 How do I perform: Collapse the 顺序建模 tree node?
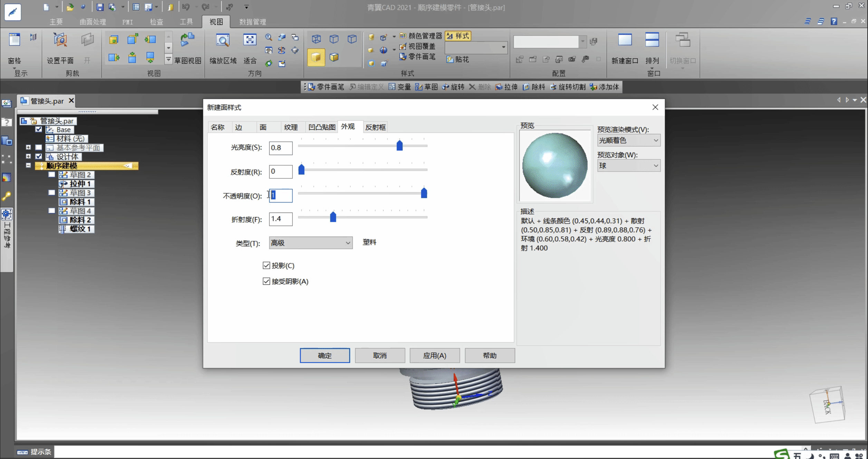click(28, 165)
